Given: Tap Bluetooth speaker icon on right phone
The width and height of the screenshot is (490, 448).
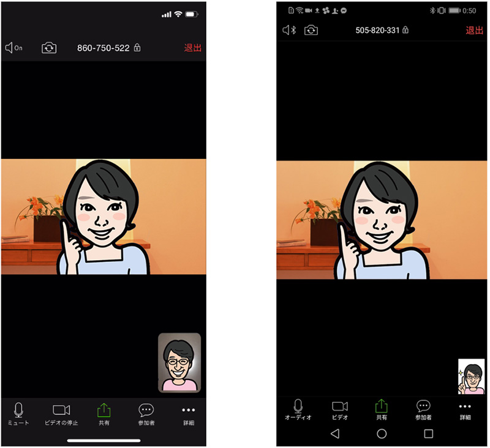Looking at the screenshot, I should [289, 30].
